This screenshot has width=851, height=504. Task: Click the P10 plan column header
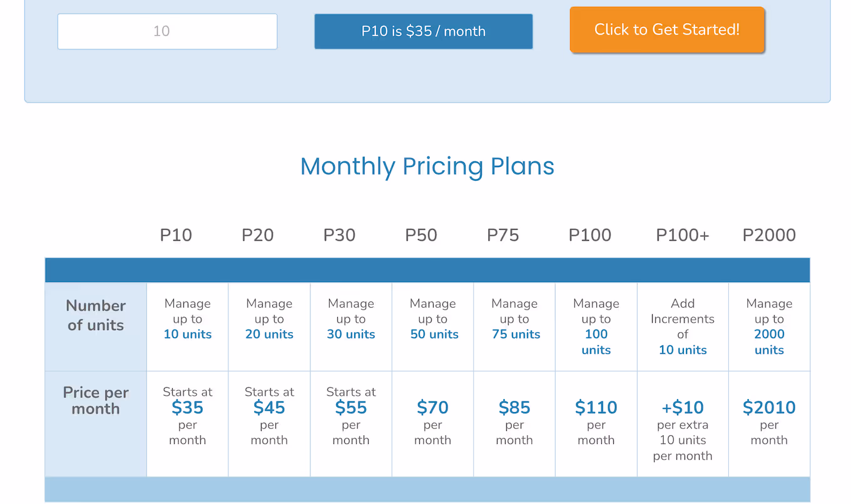(x=176, y=234)
